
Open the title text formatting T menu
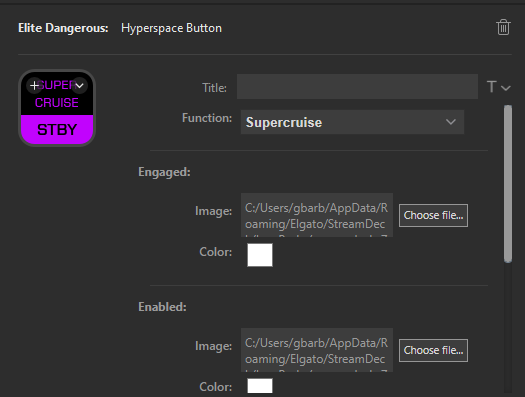pyautogui.click(x=498, y=87)
